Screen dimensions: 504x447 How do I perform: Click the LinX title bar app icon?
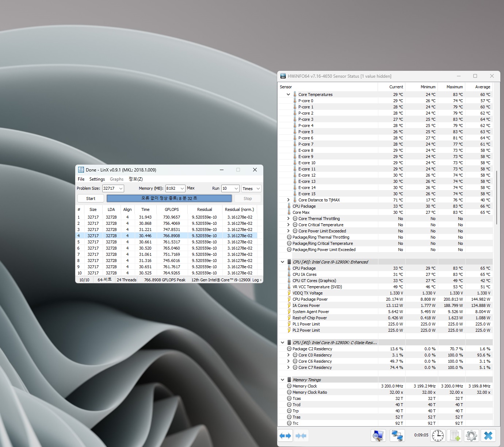tap(81, 170)
